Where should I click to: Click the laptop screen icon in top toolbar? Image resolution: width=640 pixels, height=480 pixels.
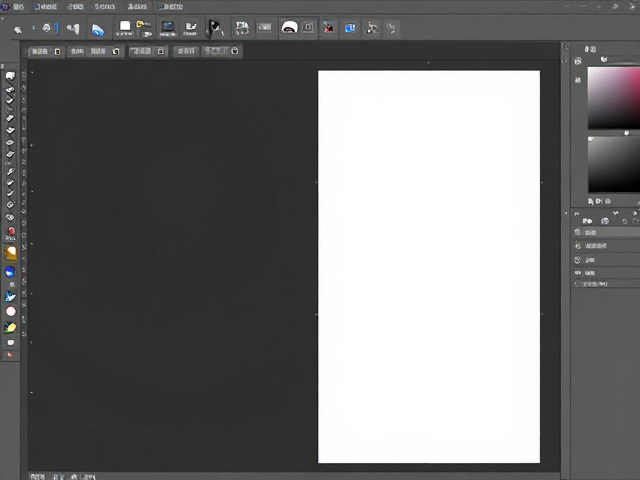(167, 28)
